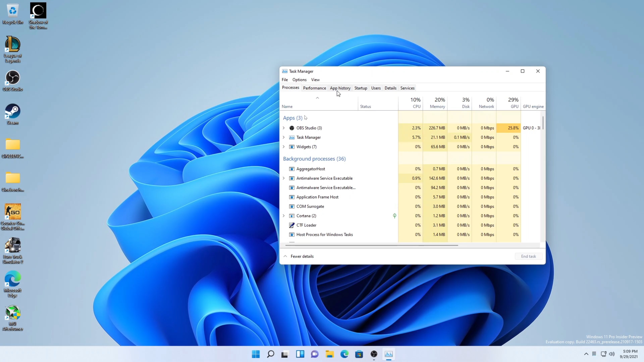Click the volume icon in system tray

click(612, 354)
